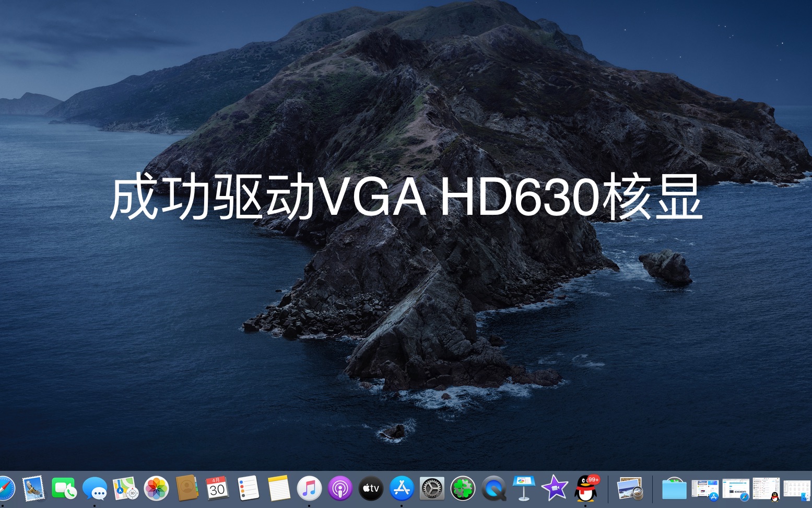
Task: Open the Podcasts app icon
Action: [340, 489]
